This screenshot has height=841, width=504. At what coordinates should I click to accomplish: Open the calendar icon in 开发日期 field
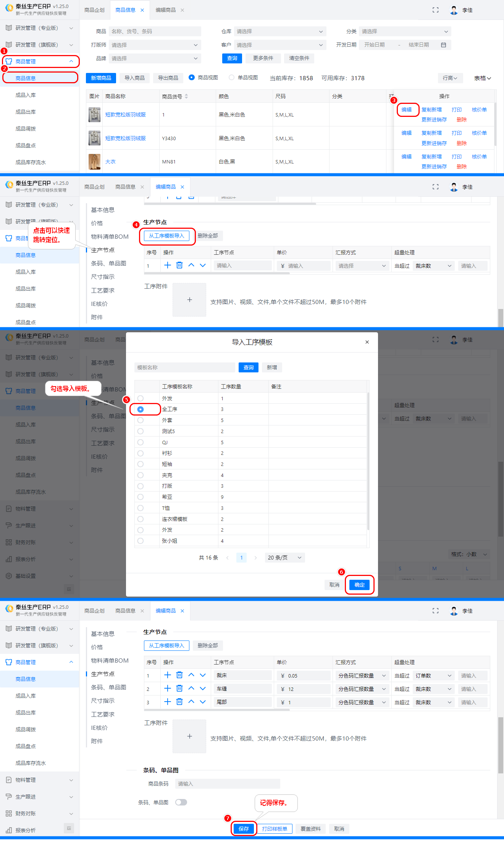point(443,45)
